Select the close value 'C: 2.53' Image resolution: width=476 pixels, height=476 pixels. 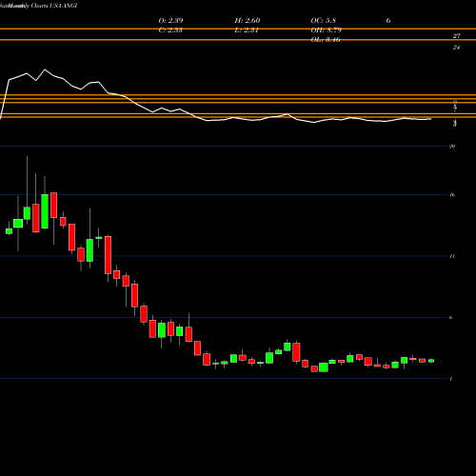[x=170, y=30]
